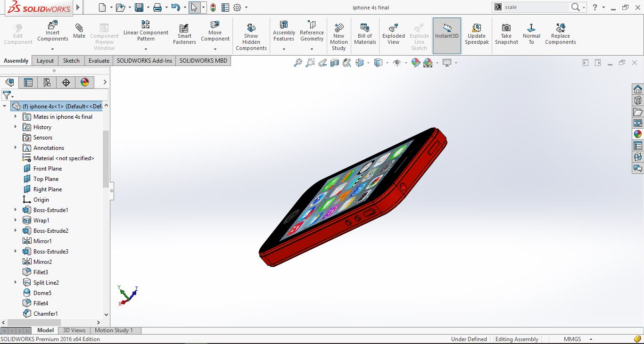Open File Properties list icon
This screenshot has height=344, width=644.
pyautogui.click(x=225, y=8)
